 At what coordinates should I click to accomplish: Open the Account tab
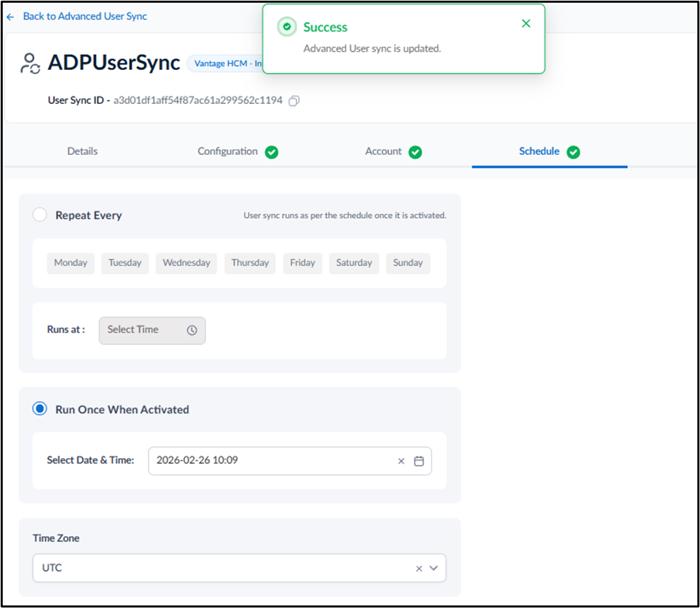pyautogui.click(x=383, y=151)
